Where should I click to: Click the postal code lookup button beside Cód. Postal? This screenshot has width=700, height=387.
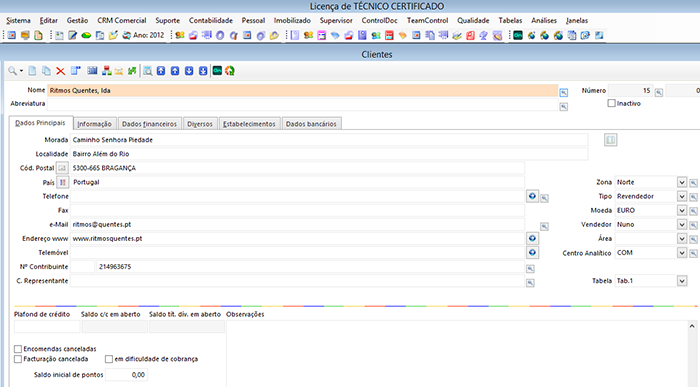tap(62, 168)
